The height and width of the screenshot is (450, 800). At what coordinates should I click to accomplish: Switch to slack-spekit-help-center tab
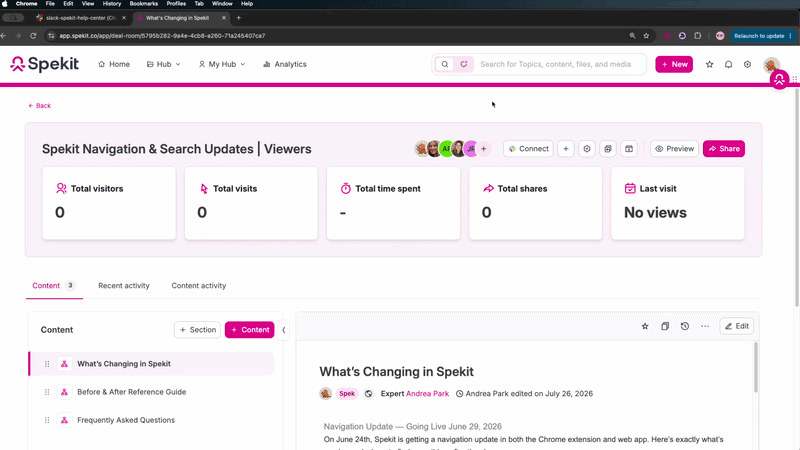click(82, 18)
